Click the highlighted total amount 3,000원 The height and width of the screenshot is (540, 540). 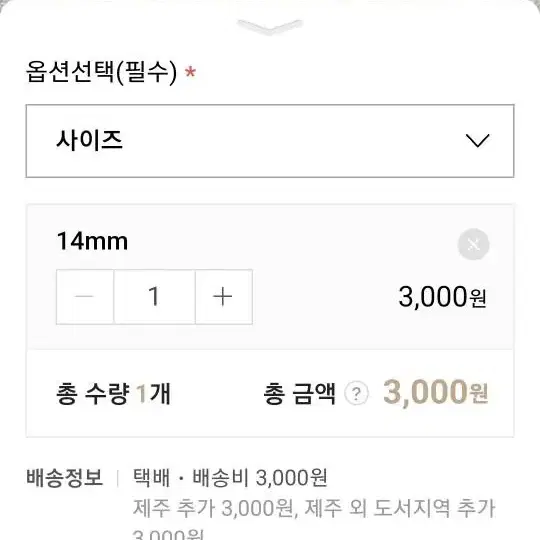pyautogui.click(x=436, y=393)
